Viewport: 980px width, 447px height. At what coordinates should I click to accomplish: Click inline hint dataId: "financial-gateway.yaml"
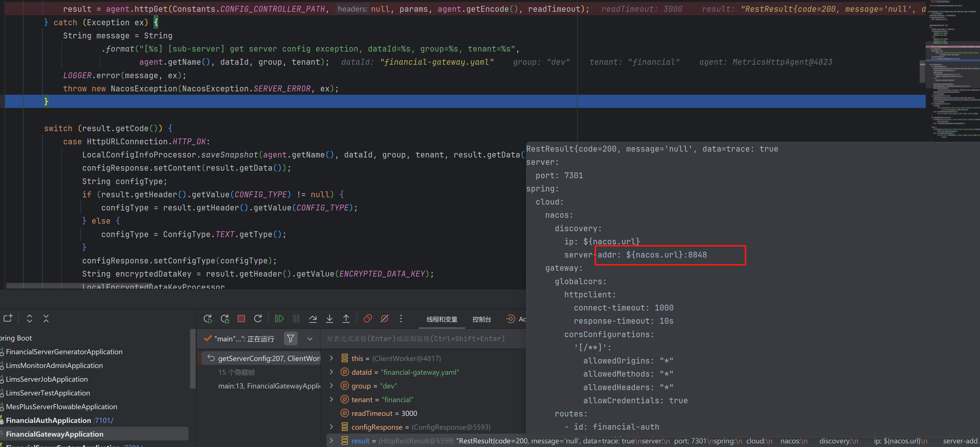click(x=417, y=62)
